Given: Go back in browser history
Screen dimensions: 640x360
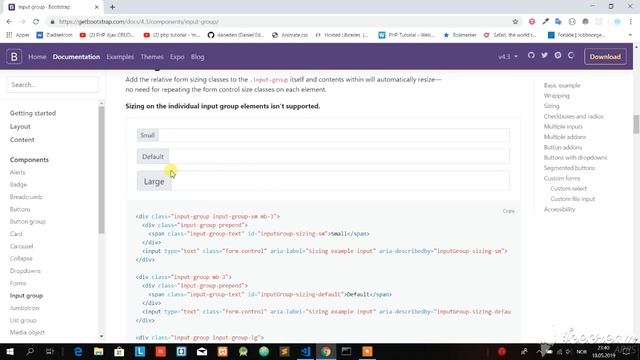Looking at the screenshot, I should (x=9, y=22).
